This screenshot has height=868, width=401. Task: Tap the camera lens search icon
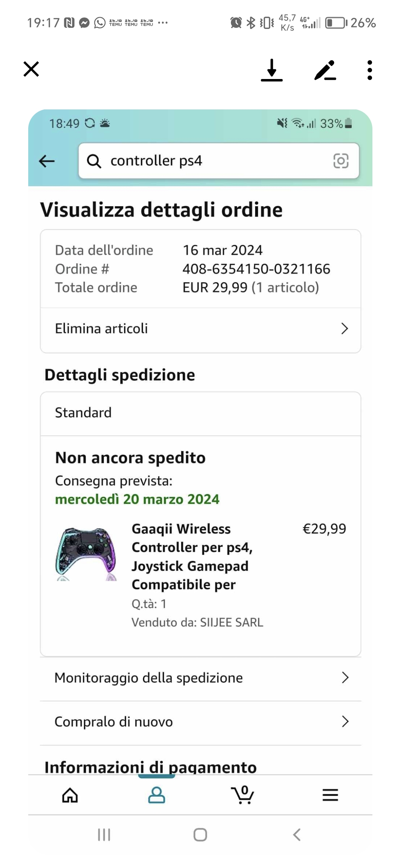tap(341, 161)
